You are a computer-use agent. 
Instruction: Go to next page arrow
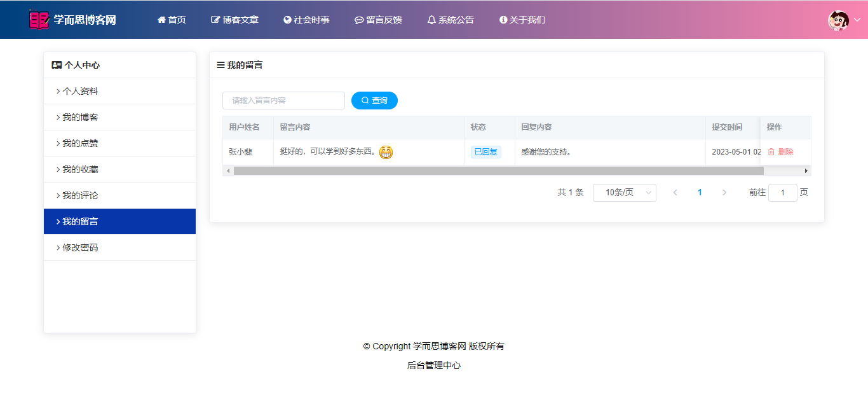[724, 193]
